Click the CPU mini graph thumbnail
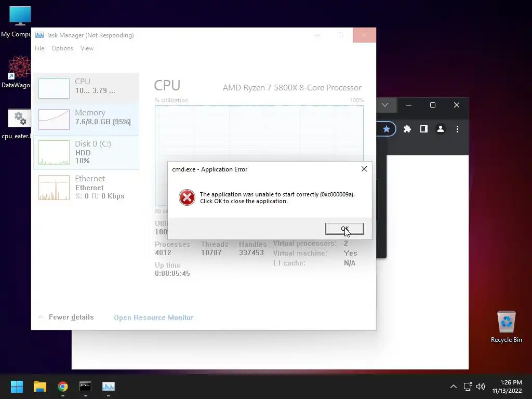The width and height of the screenshot is (532, 399). click(54, 88)
